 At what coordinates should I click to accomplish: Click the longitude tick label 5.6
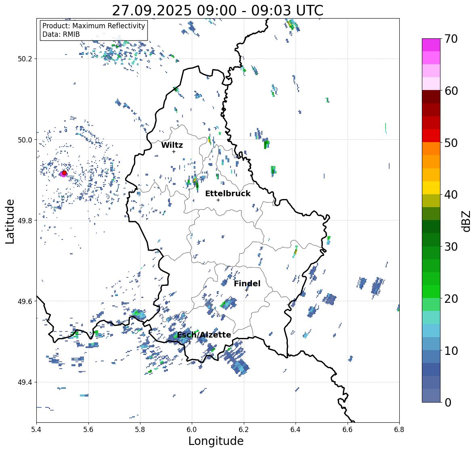pyautogui.click(x=88, y=429)
